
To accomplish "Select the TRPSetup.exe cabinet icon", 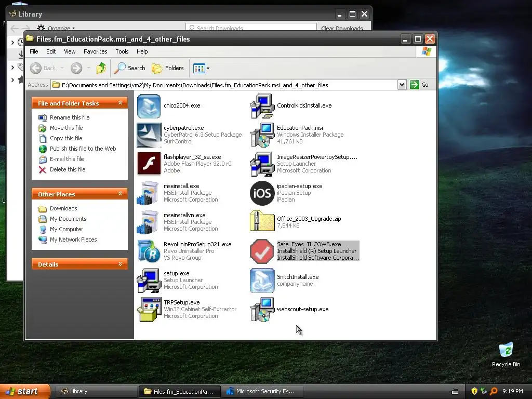I will pyautogui.click(x=149, y=310).
